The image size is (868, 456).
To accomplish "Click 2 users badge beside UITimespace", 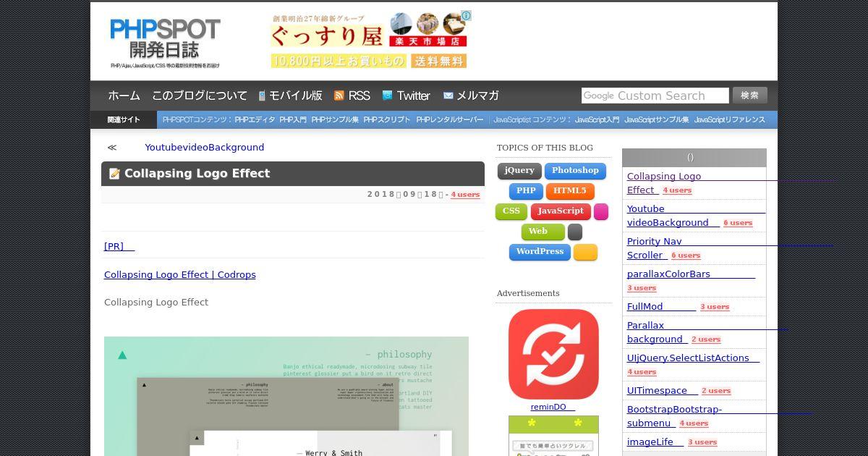I will [x=716, y=391].
